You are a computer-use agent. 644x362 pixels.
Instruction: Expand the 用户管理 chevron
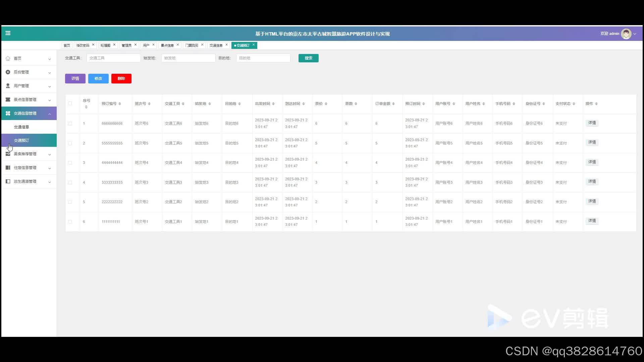50,86
